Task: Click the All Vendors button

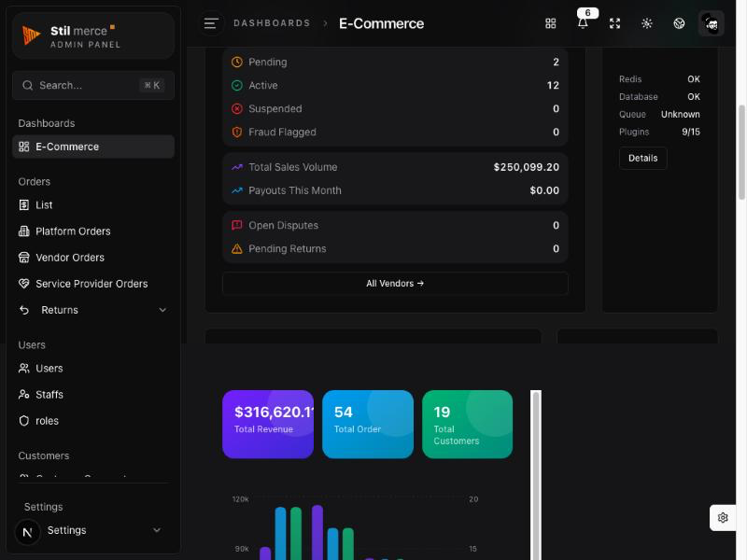Action: coord(395,284)
